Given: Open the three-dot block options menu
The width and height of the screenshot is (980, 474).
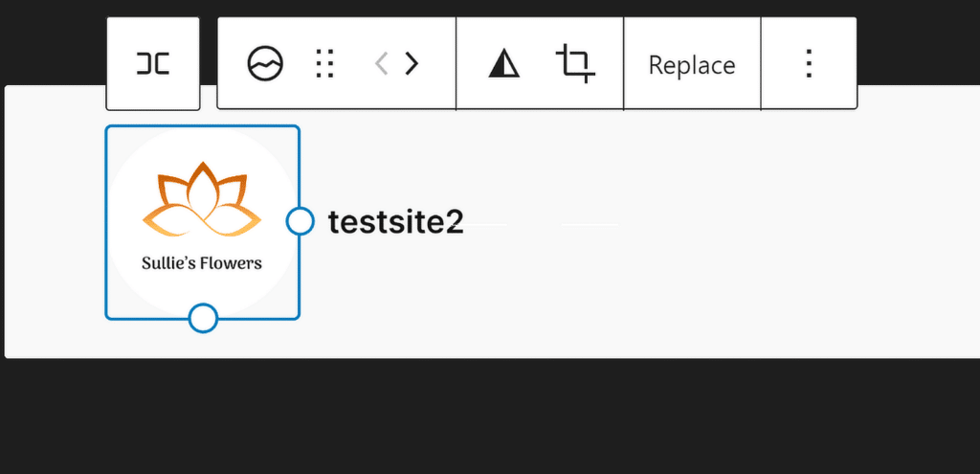Looking at the screenshot, I should [809, 64].
